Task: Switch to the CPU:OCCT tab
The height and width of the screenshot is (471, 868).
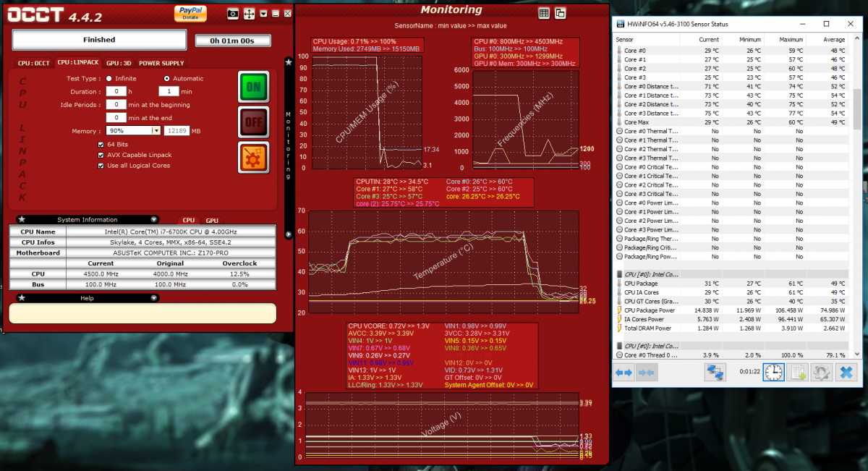Action: (34, 63)
